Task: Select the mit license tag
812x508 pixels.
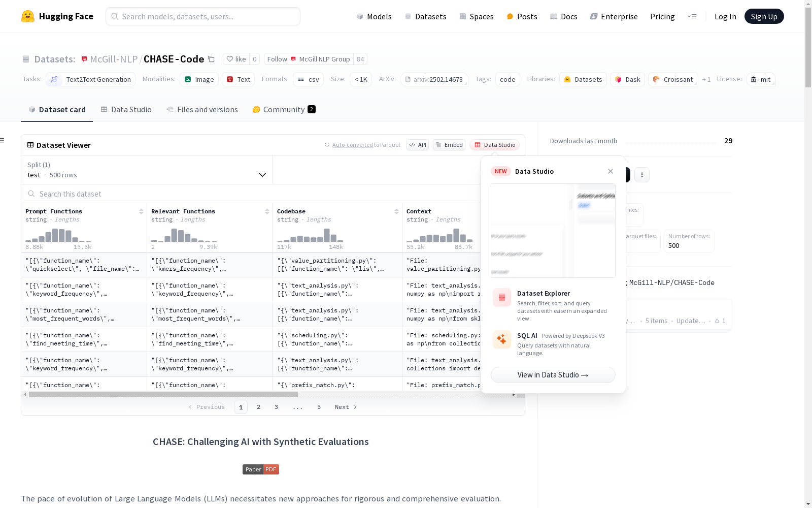Action: 761,79
